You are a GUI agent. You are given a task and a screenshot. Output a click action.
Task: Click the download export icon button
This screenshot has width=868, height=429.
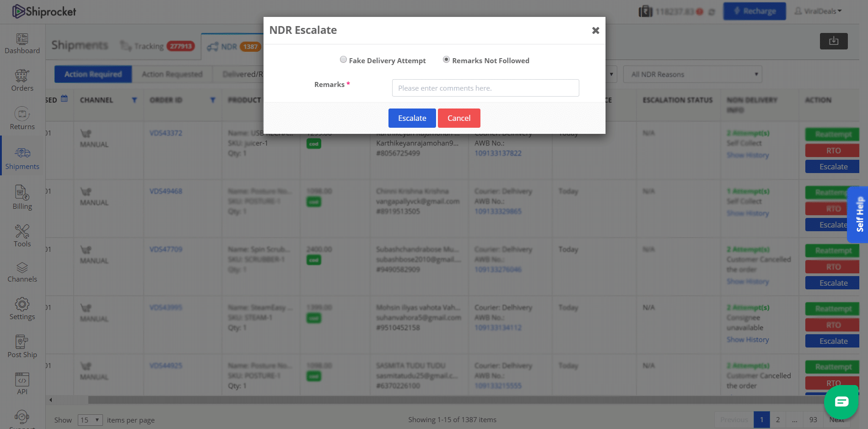(x=834, y=41)
